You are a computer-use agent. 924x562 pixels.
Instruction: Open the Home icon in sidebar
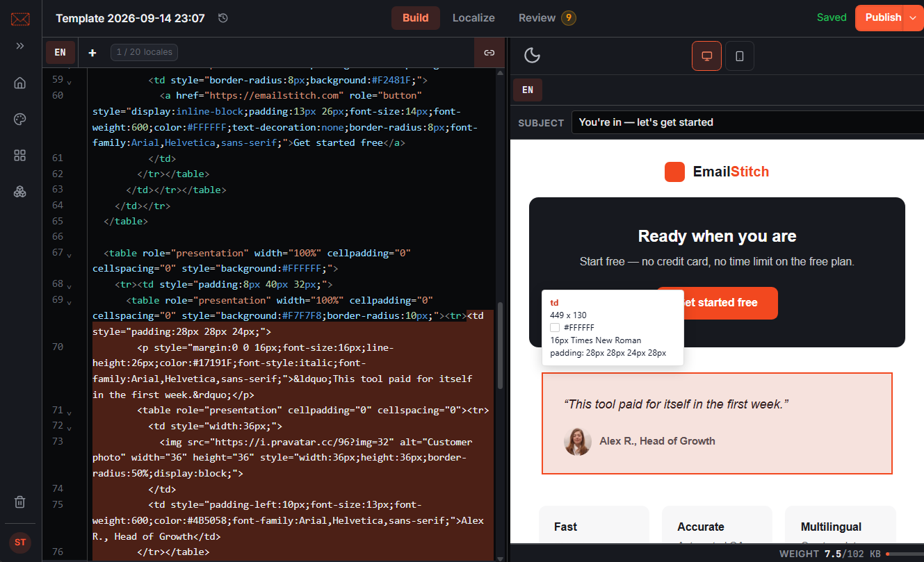(20, 83)
